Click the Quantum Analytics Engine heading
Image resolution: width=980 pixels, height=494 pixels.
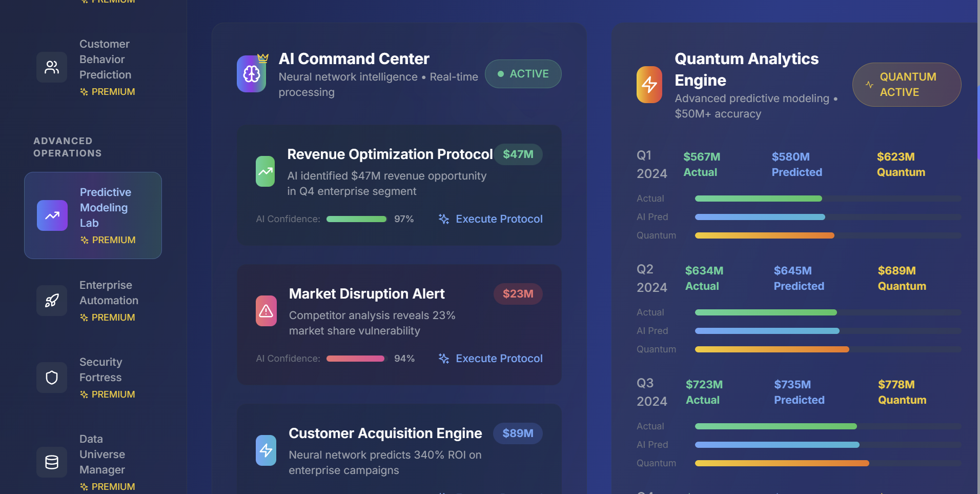pyautogui.click(x=746, y=70)
